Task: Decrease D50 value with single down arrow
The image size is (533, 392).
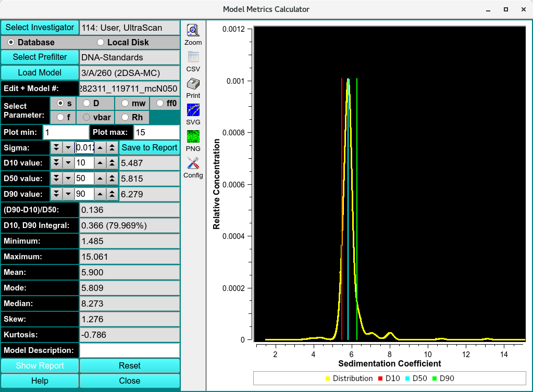Action: (x=68, y=179)
